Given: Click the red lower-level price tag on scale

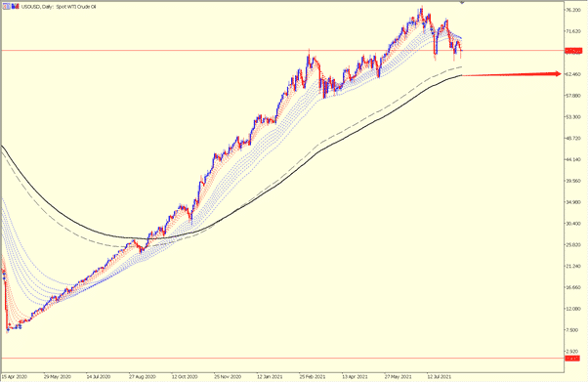Looking at the screenshot, I should (x=572, y=359).
